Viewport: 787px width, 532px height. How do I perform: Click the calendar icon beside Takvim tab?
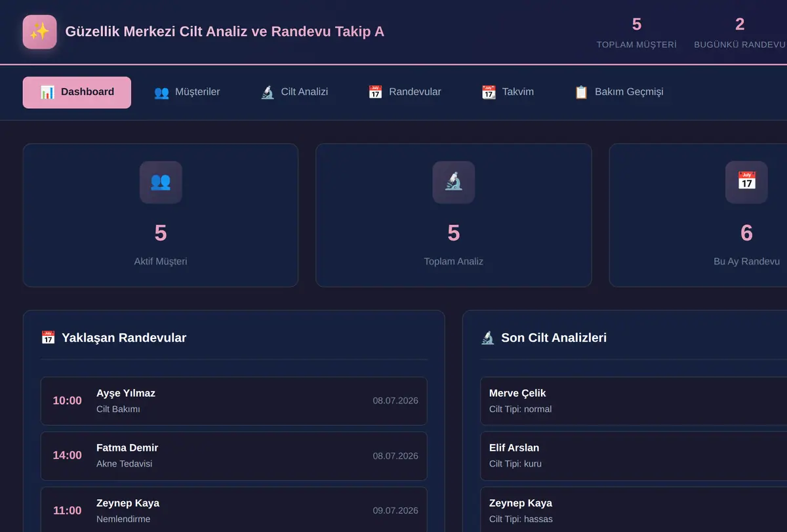tap(489, 92)
